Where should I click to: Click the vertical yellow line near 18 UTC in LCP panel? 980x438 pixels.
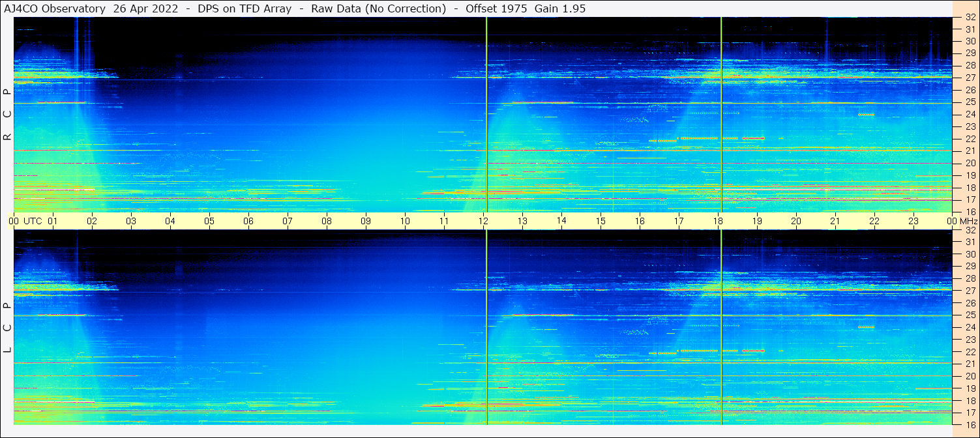click(721, 327)
